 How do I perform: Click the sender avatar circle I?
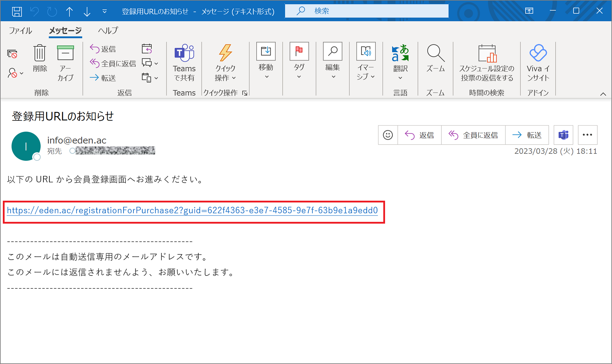(x=26, y=146)
